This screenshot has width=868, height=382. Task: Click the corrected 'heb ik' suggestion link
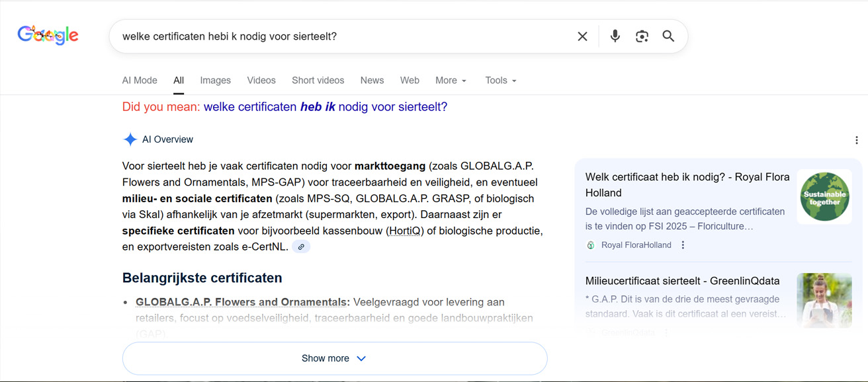point(325,107)
